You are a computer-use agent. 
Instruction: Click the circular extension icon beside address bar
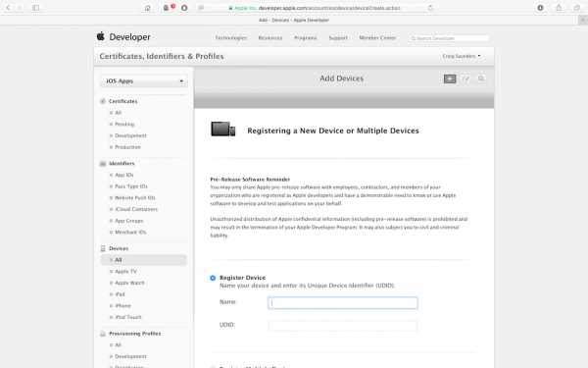coord(184,8)
